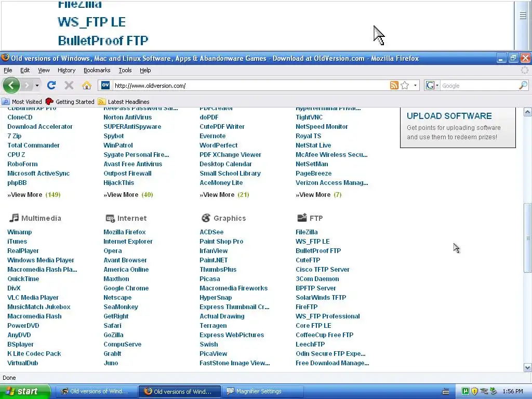Open the View menu
This screenshot has height=399, width=532.
[x=44, y=70]
